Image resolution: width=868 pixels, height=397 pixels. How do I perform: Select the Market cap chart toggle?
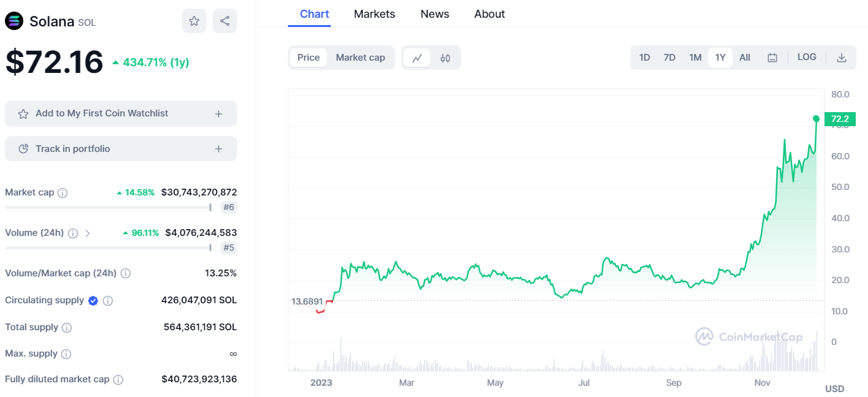360,58
